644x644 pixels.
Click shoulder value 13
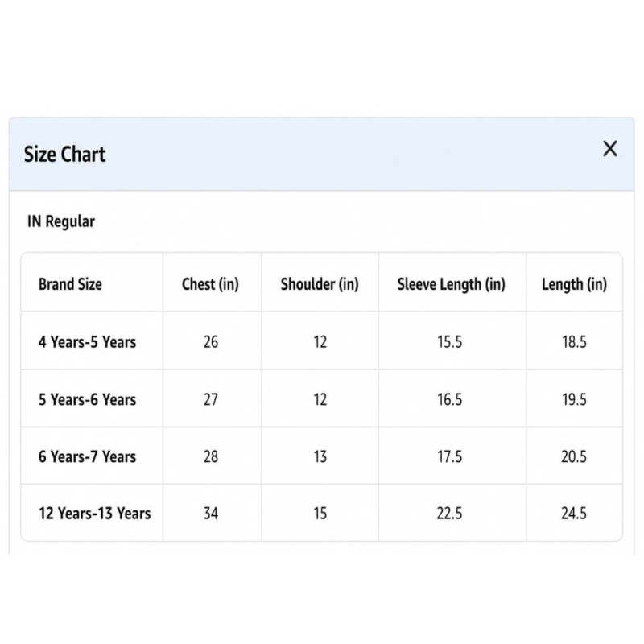[x=320, y=456]
